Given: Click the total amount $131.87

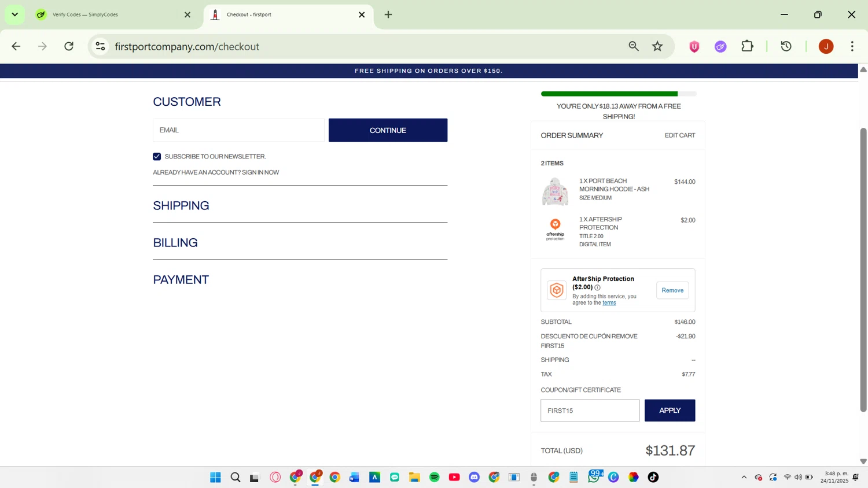Looking at the screenshot, I should point(670,450).
